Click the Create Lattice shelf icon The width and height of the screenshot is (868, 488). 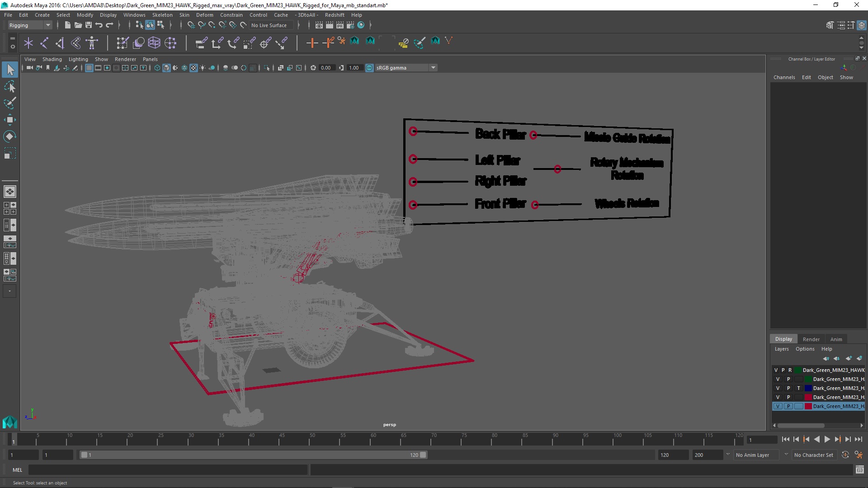(154, 43)
